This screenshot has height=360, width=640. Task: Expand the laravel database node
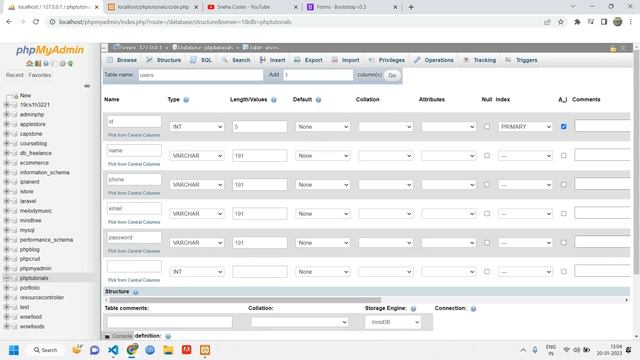(x=7, y=201)
